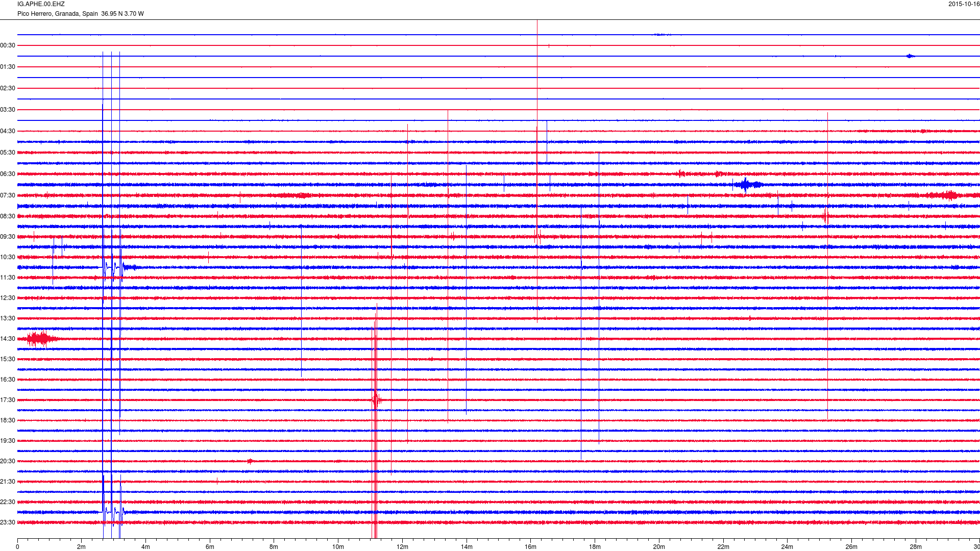
Task: Click the red seismic burst on the 14:30 trace
Action: tap(41, 339)
